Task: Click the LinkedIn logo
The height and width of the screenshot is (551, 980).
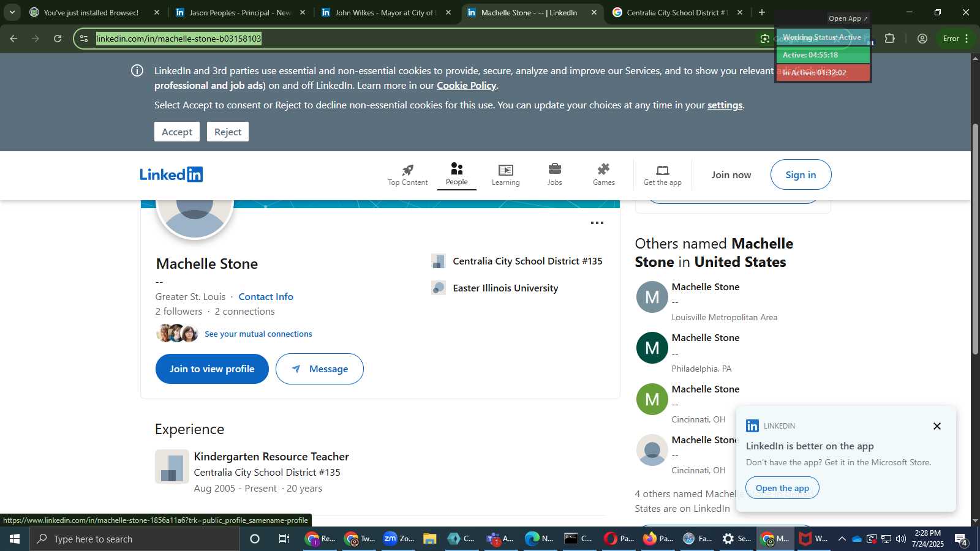Action: (171, 174)
